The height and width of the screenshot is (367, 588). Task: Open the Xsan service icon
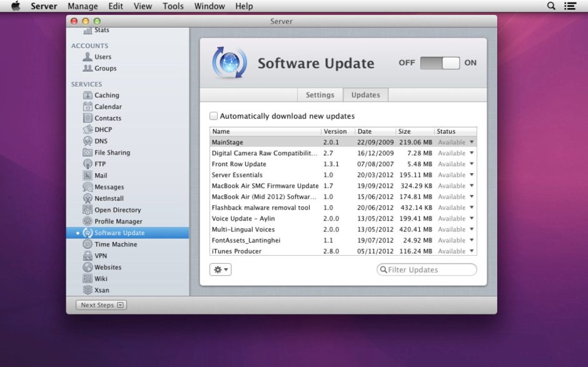tap(88, 290)
